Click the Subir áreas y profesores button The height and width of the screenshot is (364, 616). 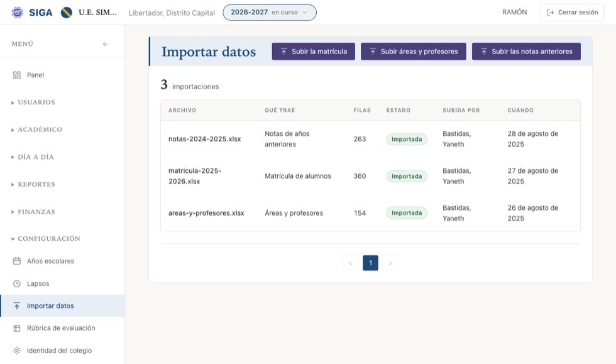(414, 52)
